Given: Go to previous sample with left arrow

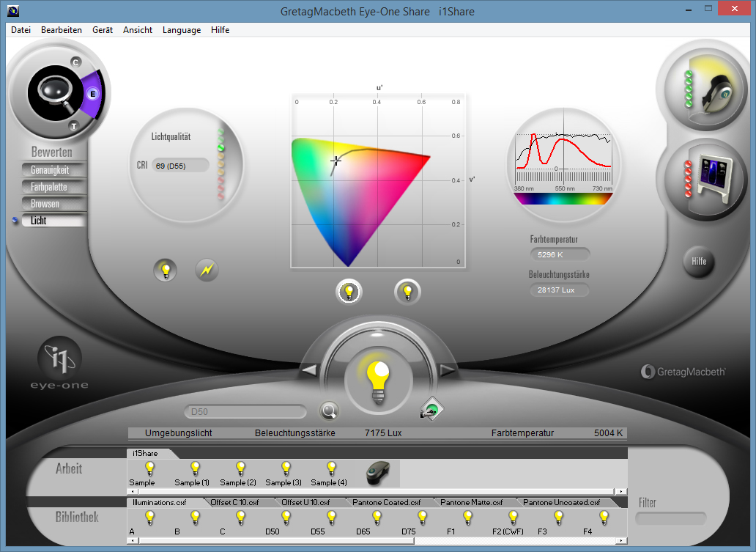Looking at the screenshot, I should pos(308,370).
